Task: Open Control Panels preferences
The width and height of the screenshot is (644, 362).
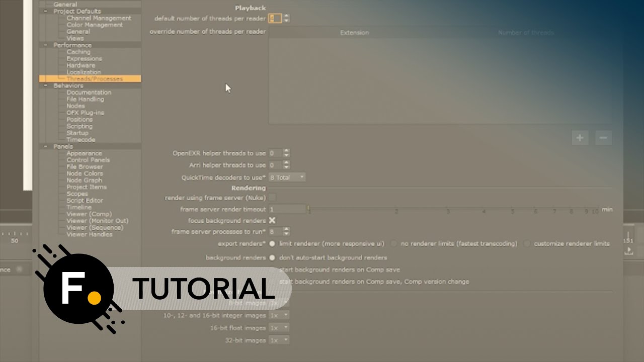Action: (x=88, y=160)
